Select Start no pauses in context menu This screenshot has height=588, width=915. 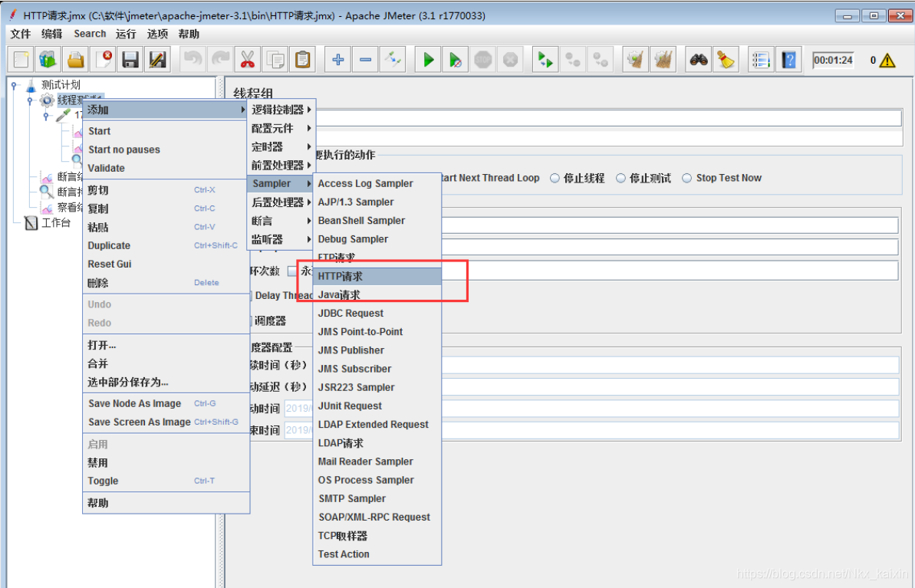tap(166, 149)
